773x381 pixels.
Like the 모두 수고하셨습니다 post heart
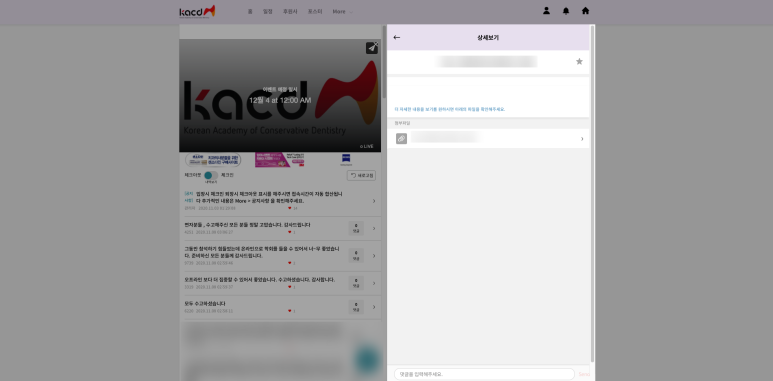(x=290, y=311)
